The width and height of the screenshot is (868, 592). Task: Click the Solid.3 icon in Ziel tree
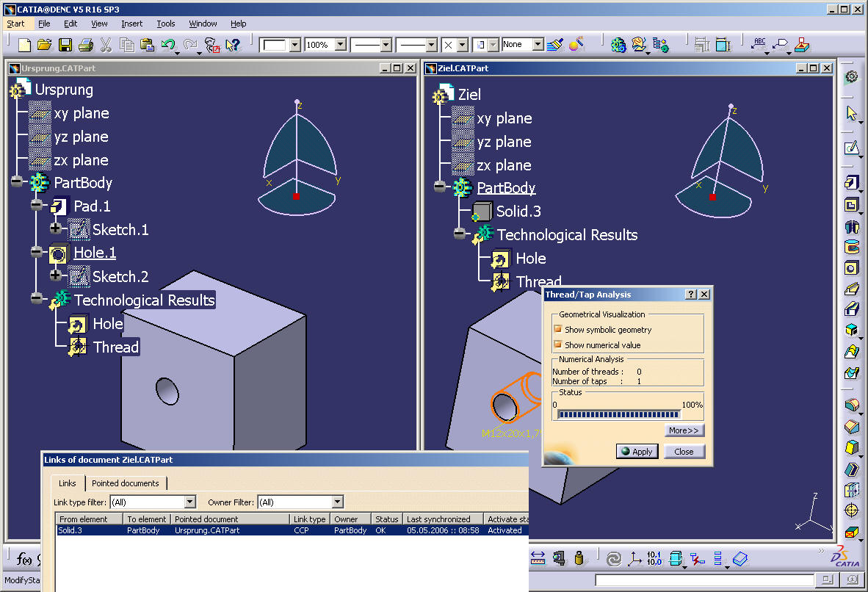pos(482,212)
